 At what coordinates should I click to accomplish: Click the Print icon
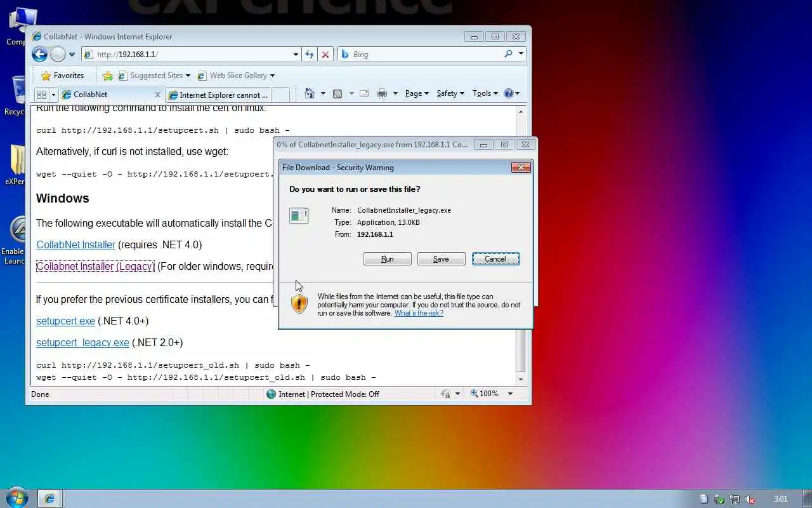coord(382,93)
